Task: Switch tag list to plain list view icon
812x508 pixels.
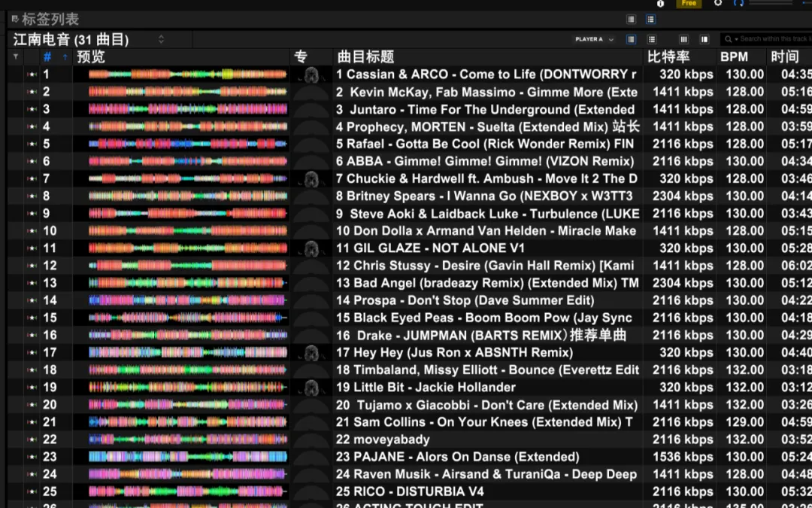Action: pyautogui.click(x=631, y=19)
